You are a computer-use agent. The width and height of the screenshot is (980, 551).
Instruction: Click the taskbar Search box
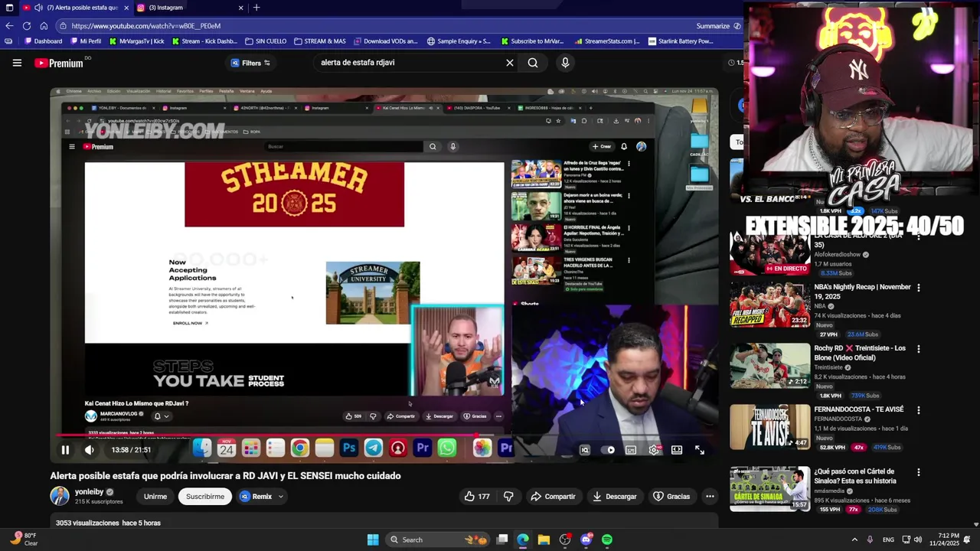(436, 540)
